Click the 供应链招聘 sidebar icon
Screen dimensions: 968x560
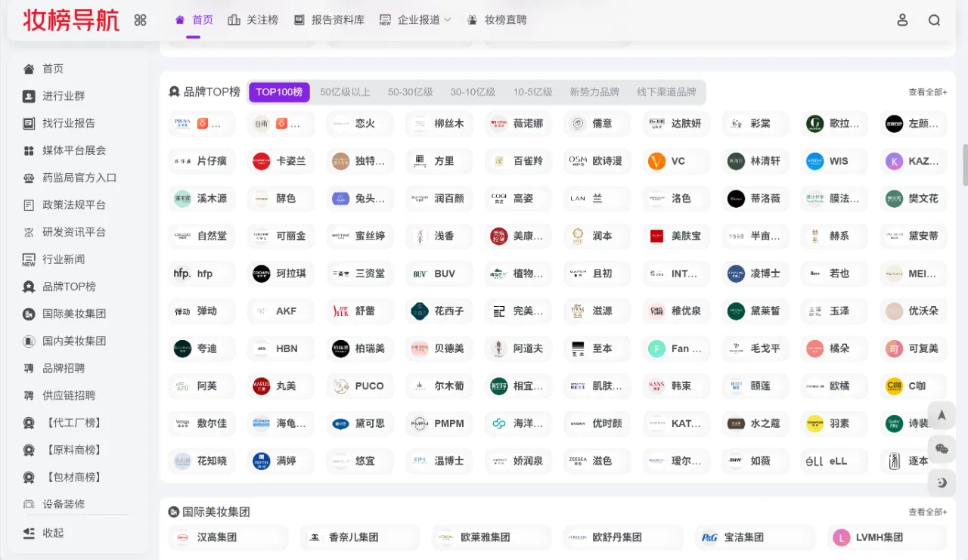pos(29,395)
